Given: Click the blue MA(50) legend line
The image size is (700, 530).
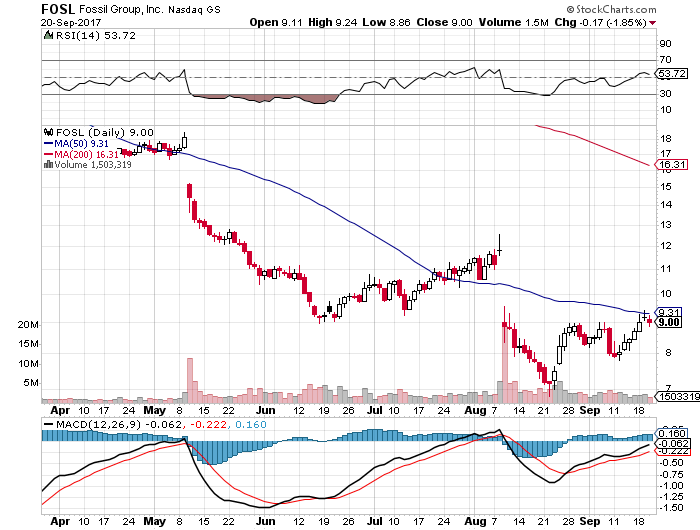Looking at the screenshot, I should [46, 143].
